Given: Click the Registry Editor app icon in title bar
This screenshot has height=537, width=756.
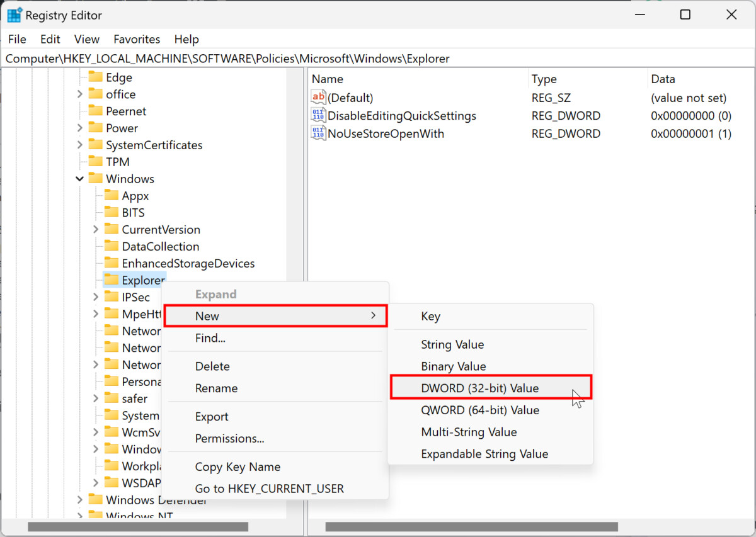Looking at the screenshot, I should click(x=14, y=14).
